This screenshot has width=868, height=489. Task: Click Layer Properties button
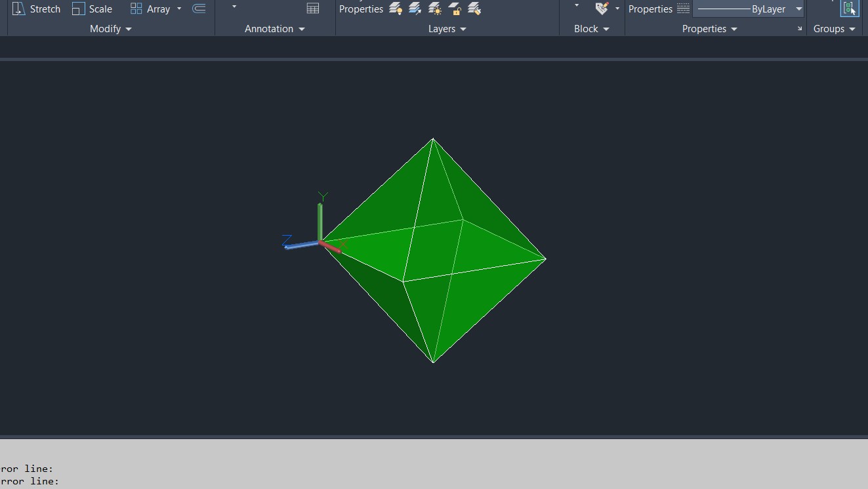click(361, 9)
